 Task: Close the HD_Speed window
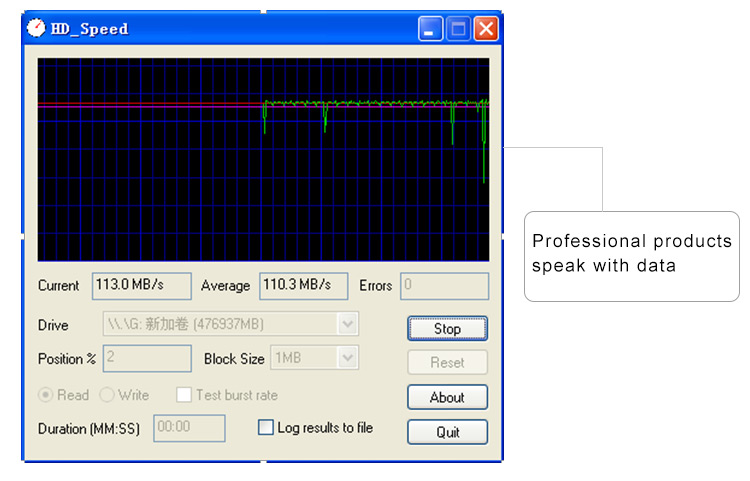click(486, 29)
